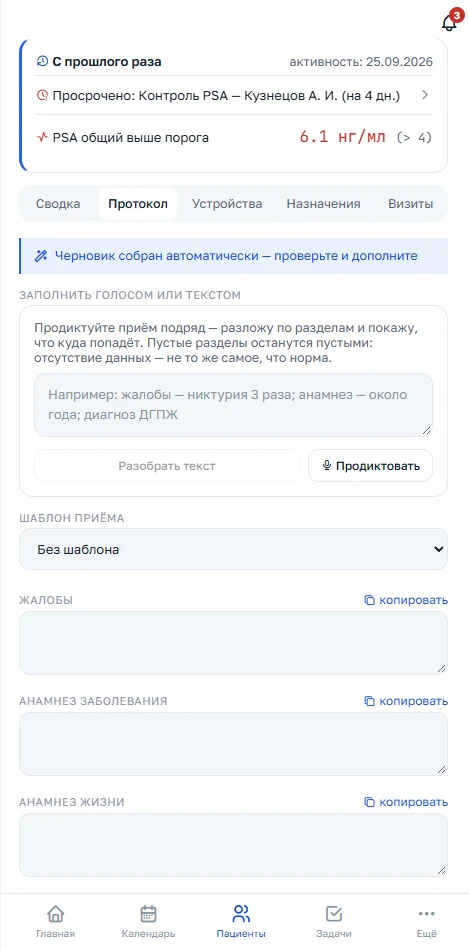Click the 'Разобрать текст' button
The width and height of the screenshot is (469, 949).
(167, 466)
